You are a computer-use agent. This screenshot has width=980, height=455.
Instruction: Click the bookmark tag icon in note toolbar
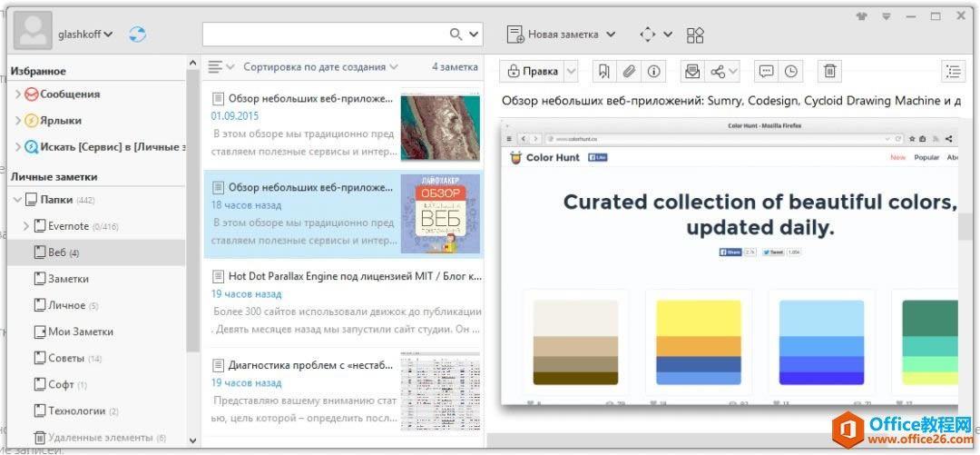[603, 72]
